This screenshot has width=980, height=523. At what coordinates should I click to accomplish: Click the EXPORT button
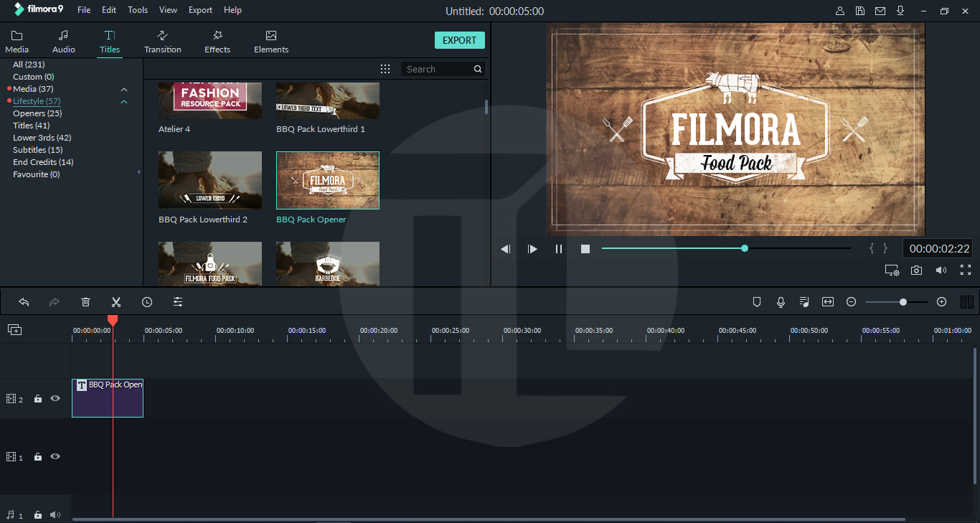point(460,40)
